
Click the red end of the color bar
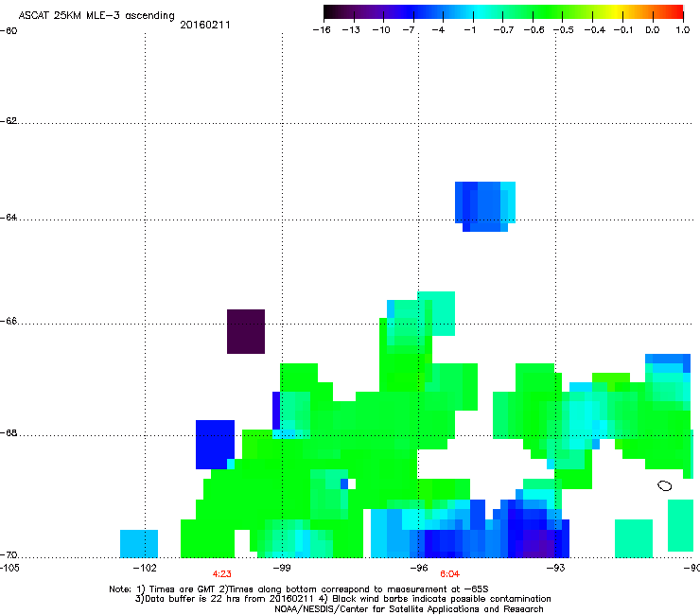click(676, 11)
